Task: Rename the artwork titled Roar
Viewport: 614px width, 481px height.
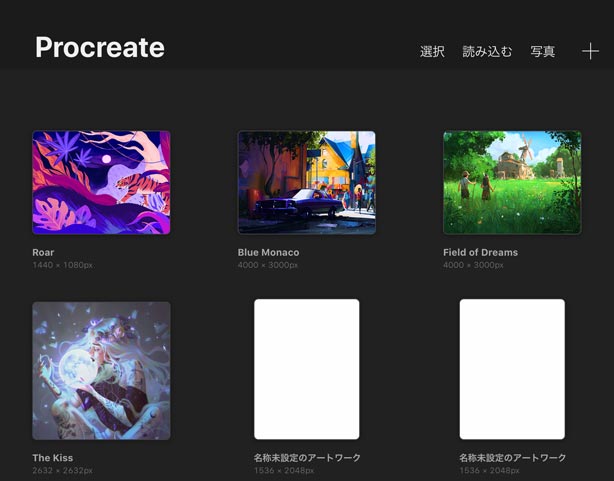Action: point(43,253)
